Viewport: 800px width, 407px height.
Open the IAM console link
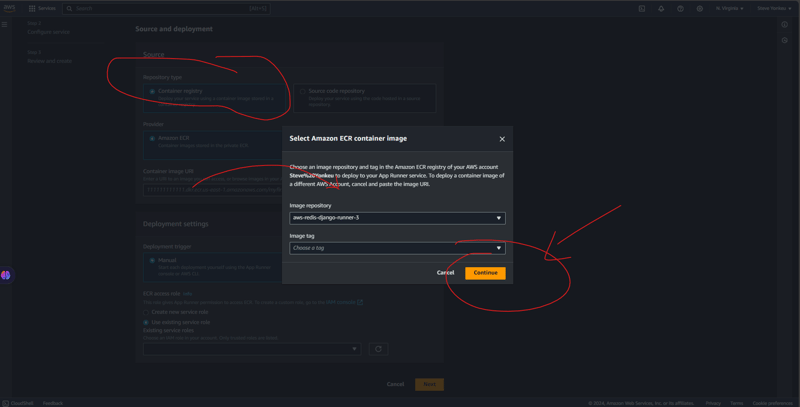(344, 302)
